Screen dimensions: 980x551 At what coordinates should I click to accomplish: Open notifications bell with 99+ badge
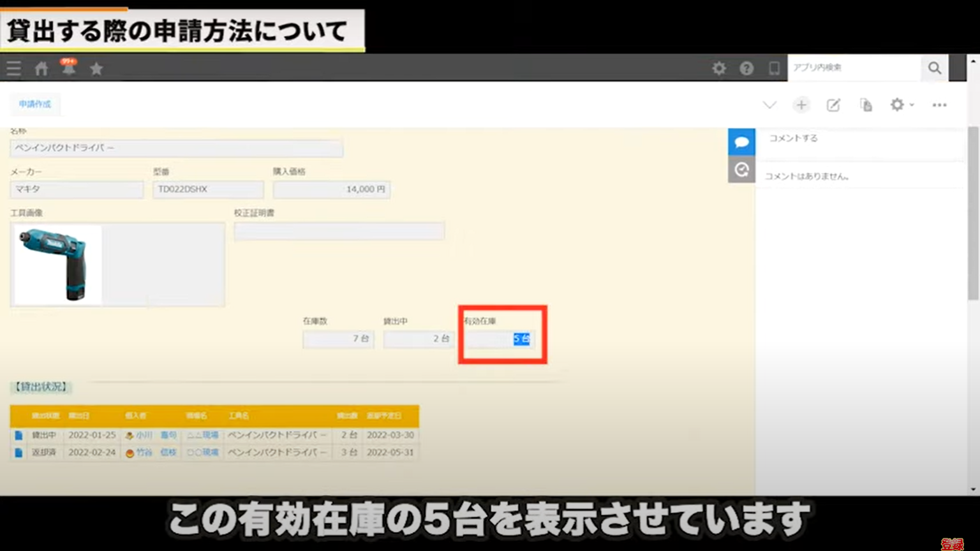68,68
